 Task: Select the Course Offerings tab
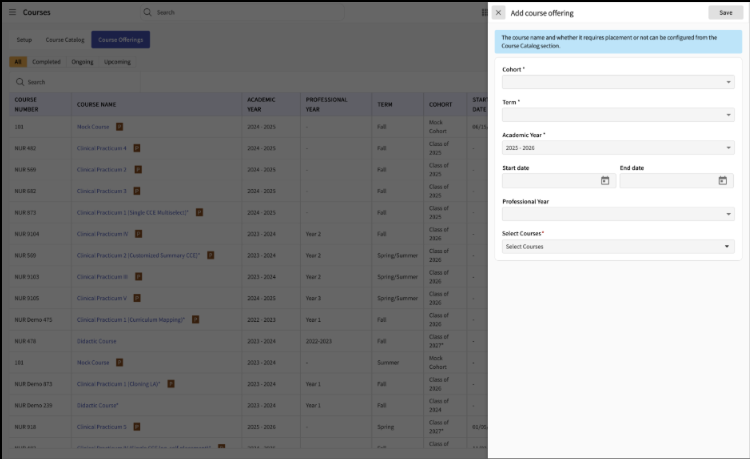[x=121, y=40]
